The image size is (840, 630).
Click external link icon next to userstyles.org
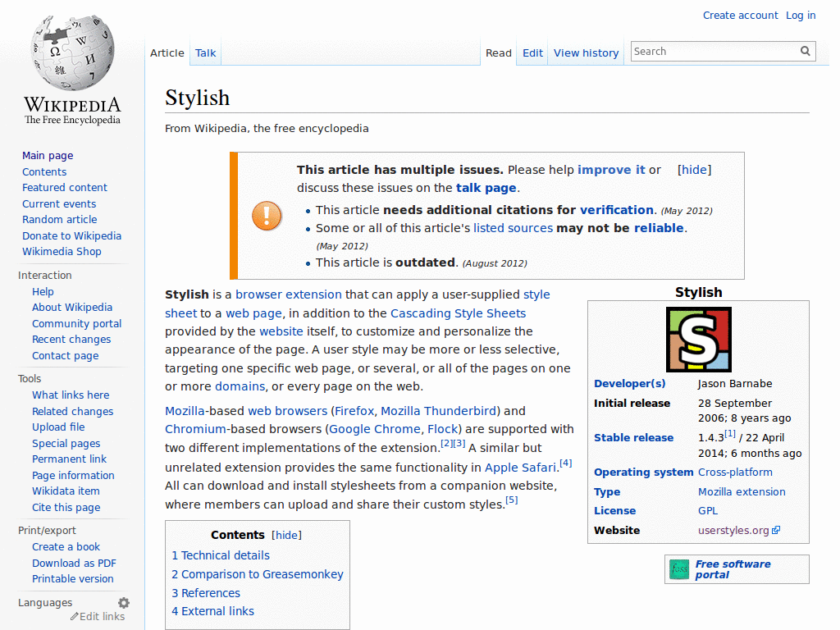coord(776,531)
